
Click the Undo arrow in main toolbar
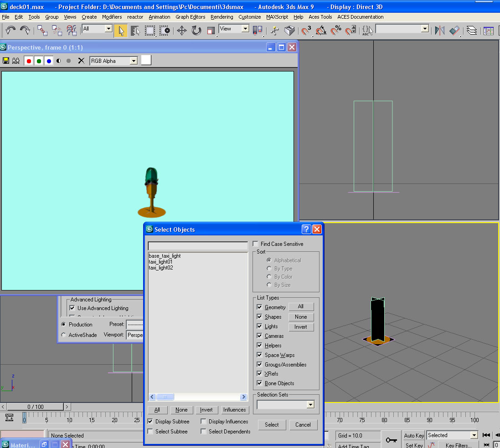(11, 31)
